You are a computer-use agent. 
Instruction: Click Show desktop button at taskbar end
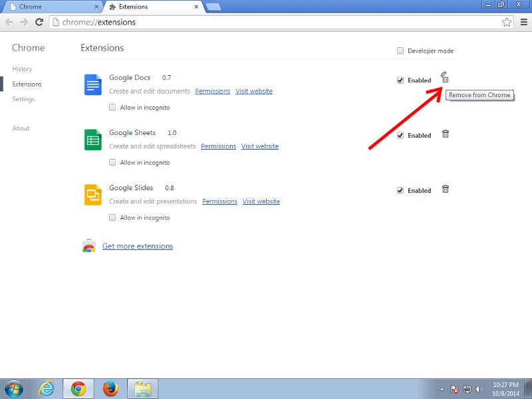[x=528, y=389]
